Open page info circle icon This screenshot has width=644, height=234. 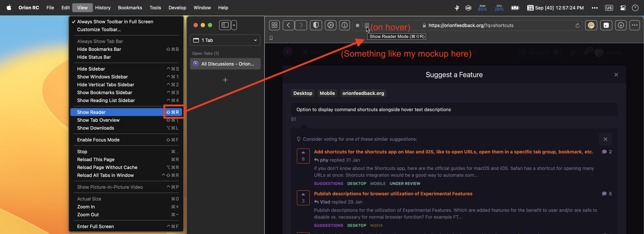344,25
